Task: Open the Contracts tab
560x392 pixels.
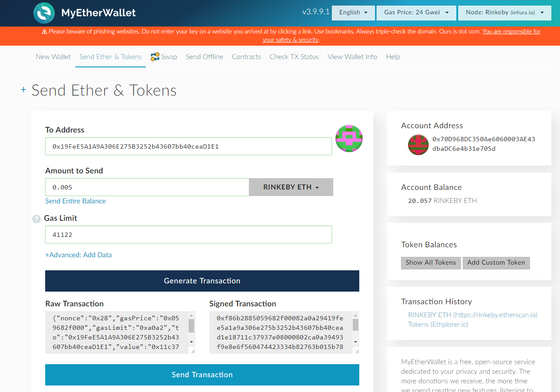Action: point(246,56)
